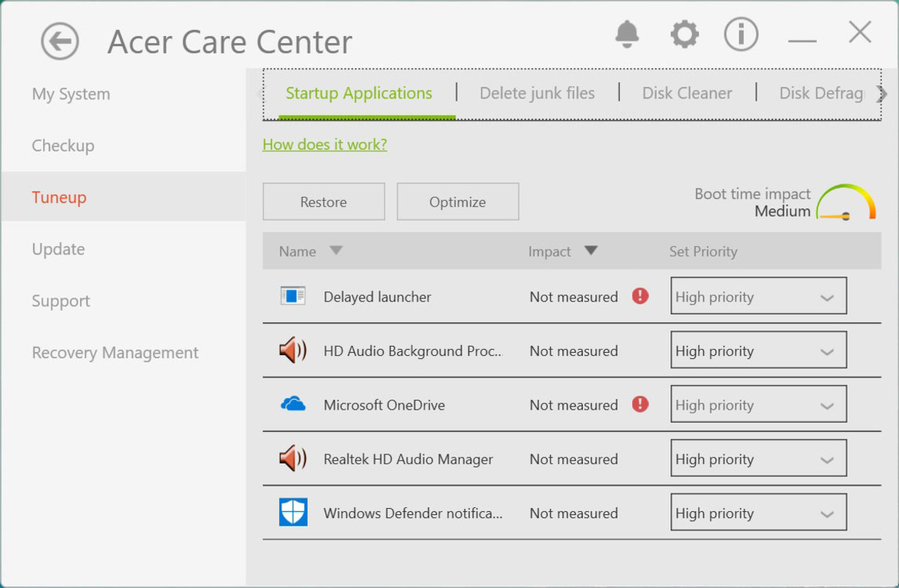Click the HD Audio Background Process speaker icon
The image size is (899, 588).
(292, 350)
